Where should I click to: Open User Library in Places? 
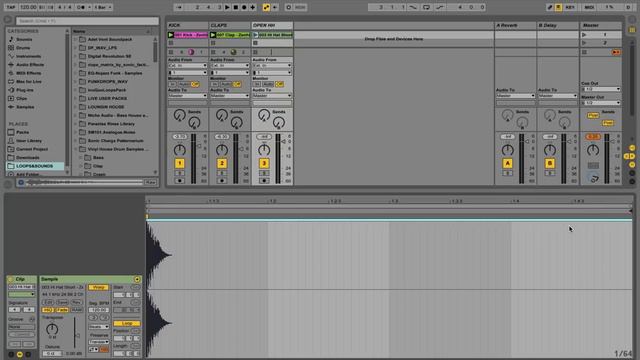point(29,140)
